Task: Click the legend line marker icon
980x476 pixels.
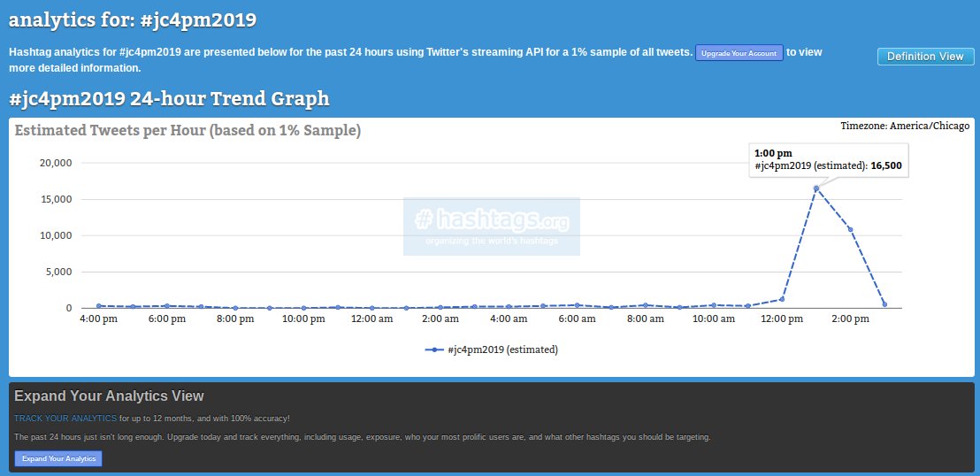Action: 434,349
